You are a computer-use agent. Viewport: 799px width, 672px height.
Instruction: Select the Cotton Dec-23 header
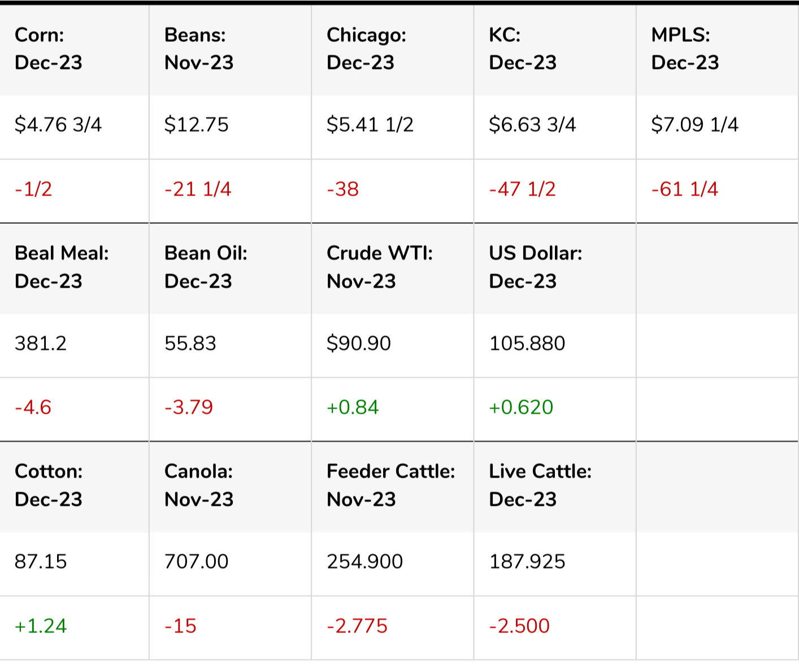(49, 485)
